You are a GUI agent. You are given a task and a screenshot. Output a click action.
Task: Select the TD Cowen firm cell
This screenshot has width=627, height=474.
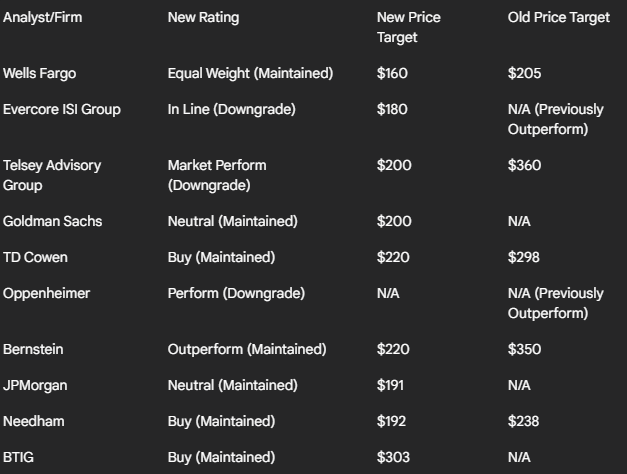point(35,258)
